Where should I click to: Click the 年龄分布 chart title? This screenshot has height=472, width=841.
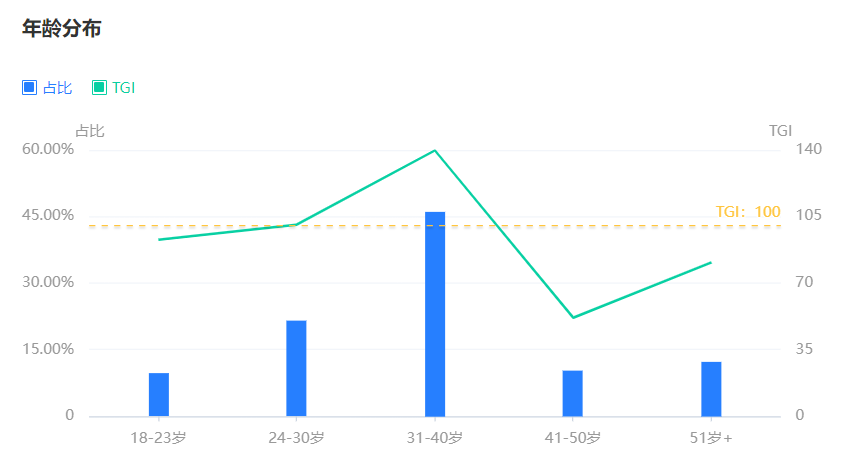coord(62,29)
